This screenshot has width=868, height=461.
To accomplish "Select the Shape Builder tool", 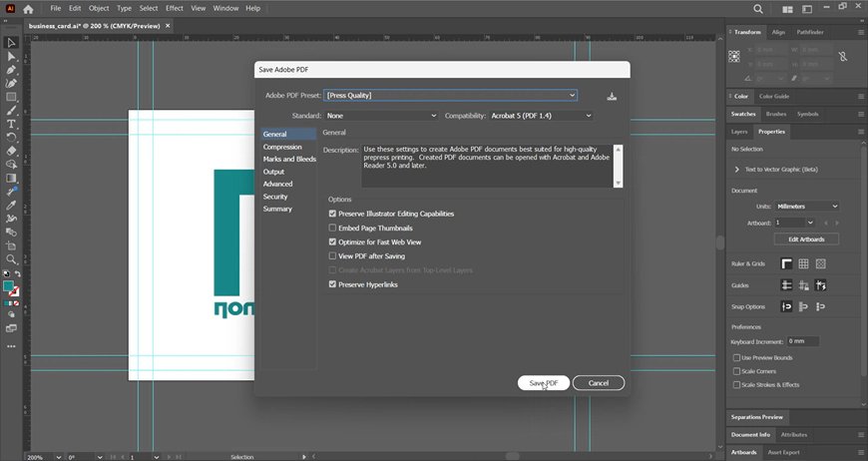I will (11, 165).
